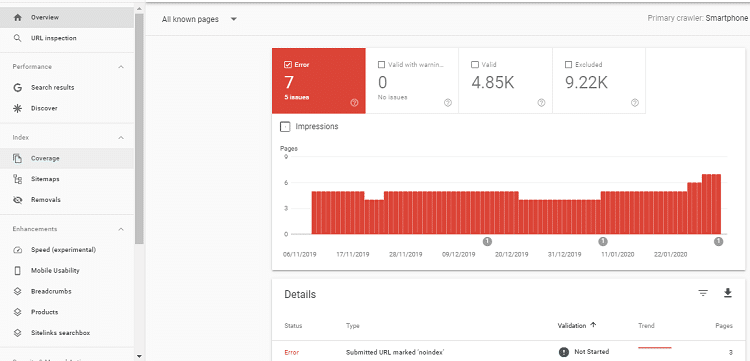The width and height of the screenshot is (750, 361).
Task: Open the Details filter icon
Action: 703,294
